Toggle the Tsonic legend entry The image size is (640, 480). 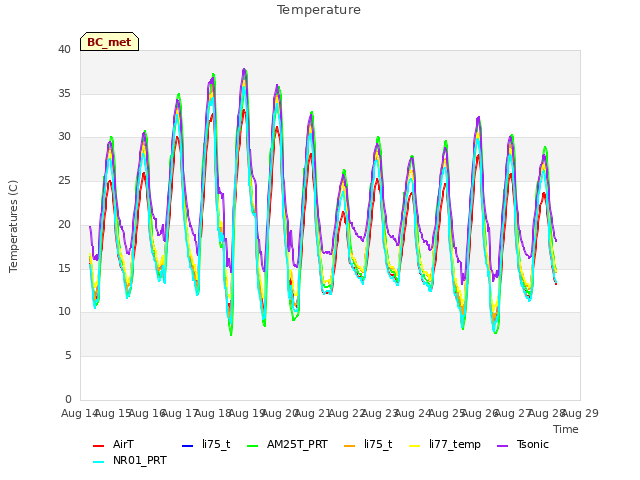(523, 444)
